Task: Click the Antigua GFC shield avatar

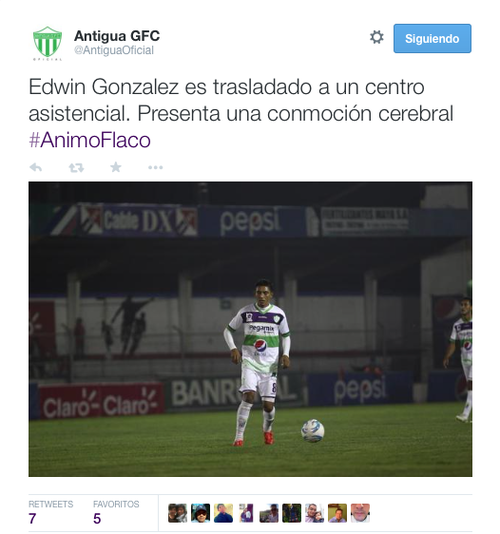Action: [47, 43]
